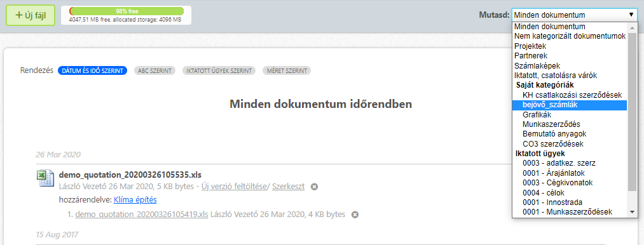Delete demo_quotation_20200326105535.xls with x icon
This screenshot has width=644, height=245.
pos(314,187)
